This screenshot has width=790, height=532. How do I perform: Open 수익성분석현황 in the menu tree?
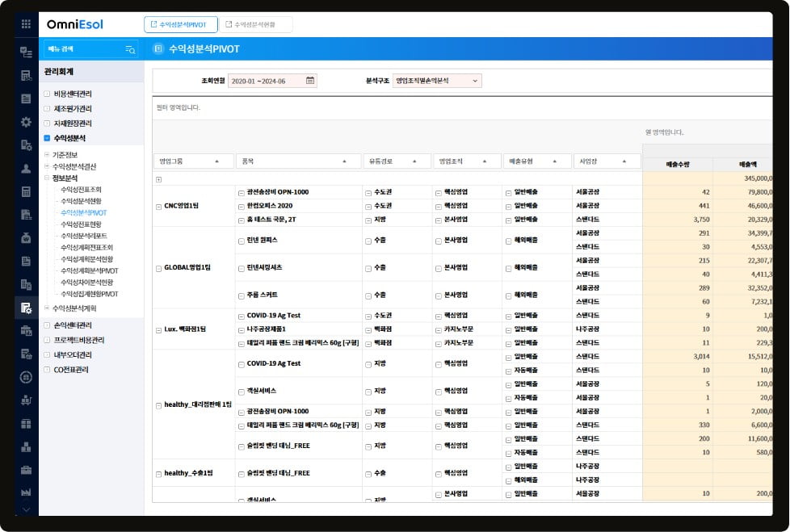[81, 201]
